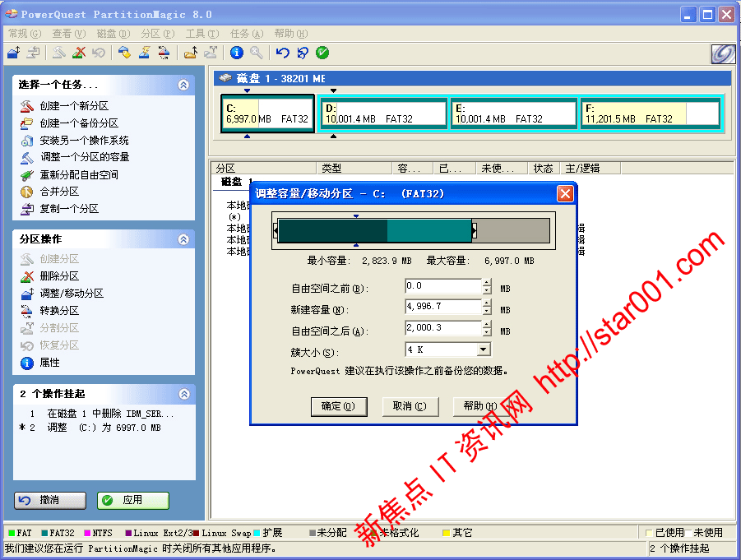Open the 工具 menu
The width and height of the screenshot is (741, 560).
[202, 34]
